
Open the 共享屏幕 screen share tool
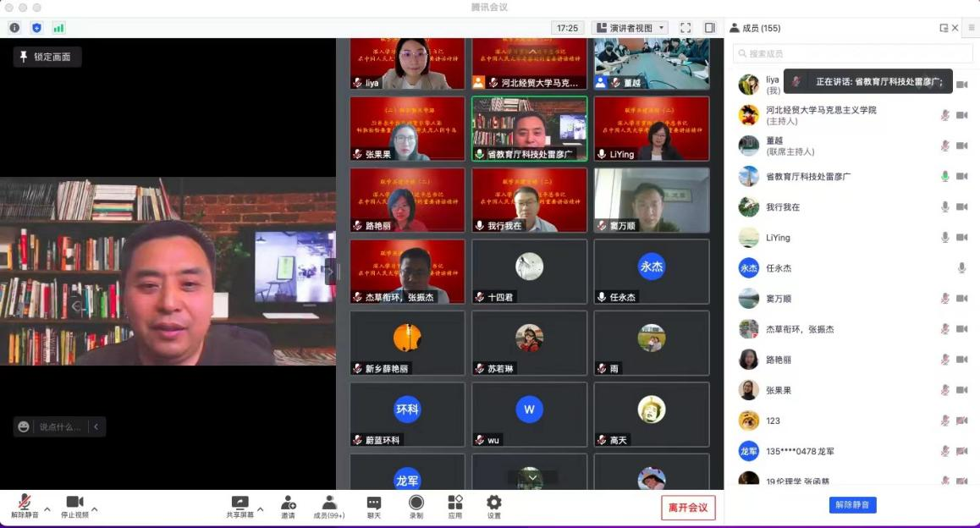tap(239, 505)
